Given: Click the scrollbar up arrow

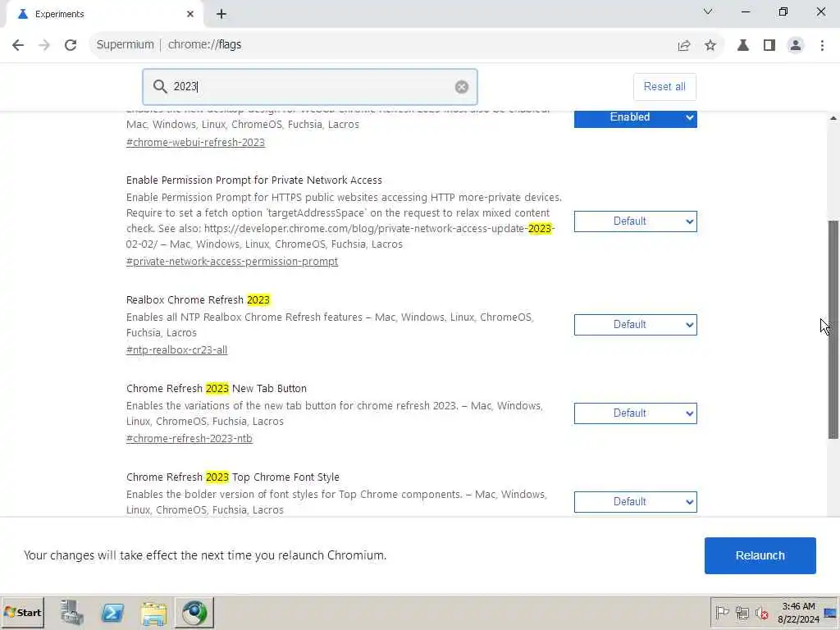Looking at the screenshot, I should (833, 118).
